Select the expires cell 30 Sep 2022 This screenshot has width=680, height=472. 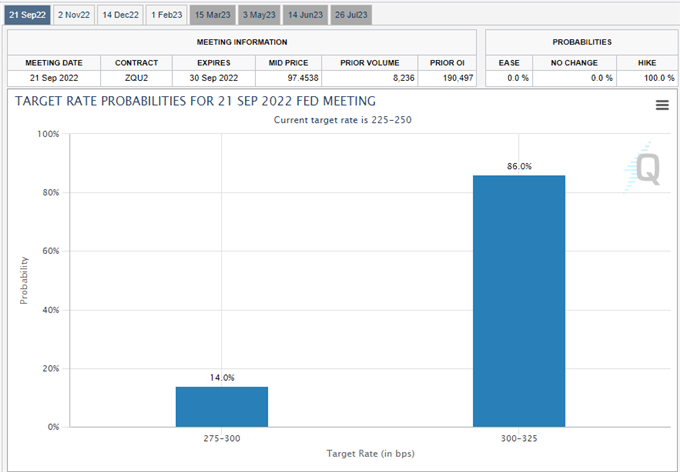point(214,78)
